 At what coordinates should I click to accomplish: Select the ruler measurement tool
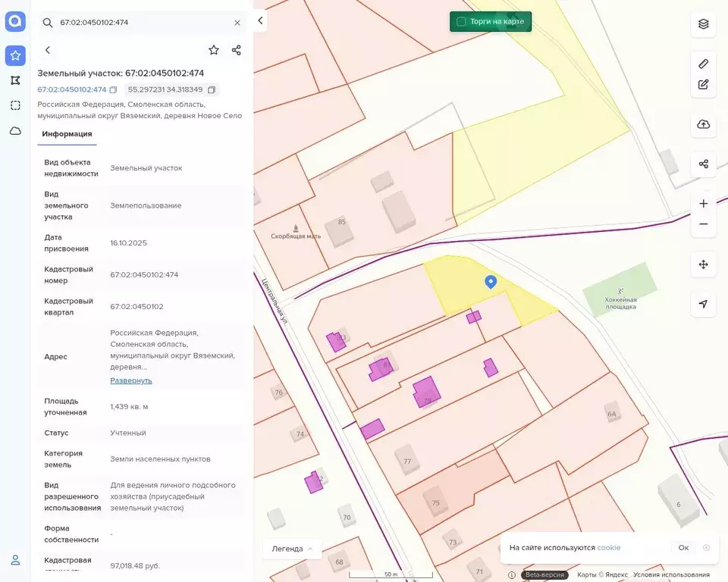704,64
